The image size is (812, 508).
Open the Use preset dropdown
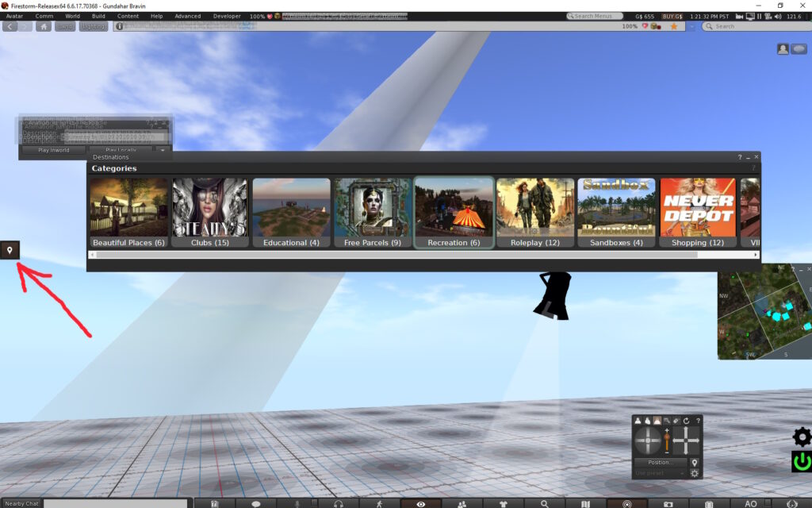click(x=659, y=474)
